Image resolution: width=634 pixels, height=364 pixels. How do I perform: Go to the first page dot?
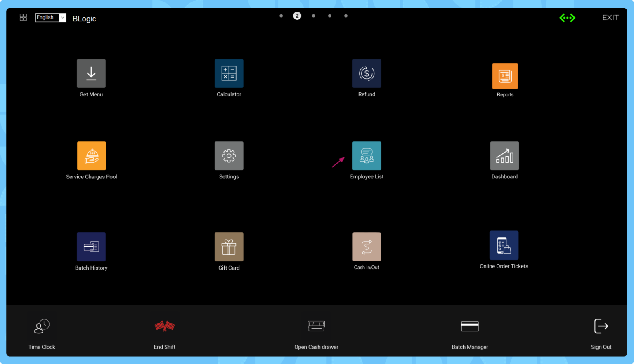[281, 16]
